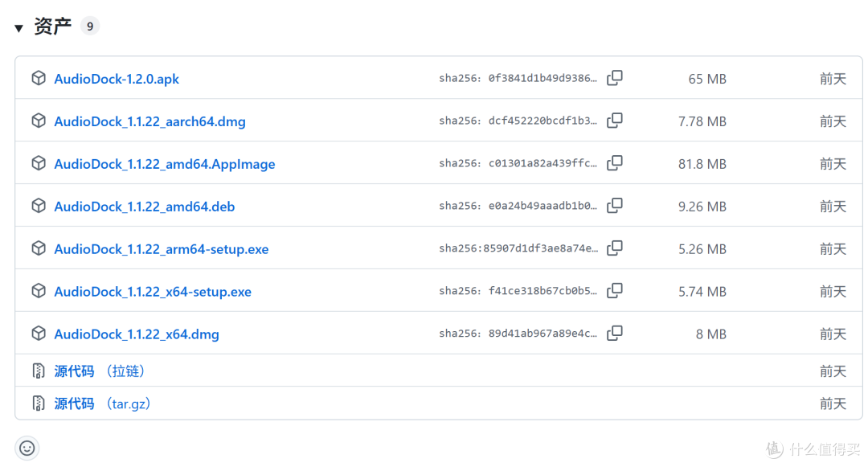868x467 pixels.
Task: Download AudioDock_1.1.22_amd64.AppImage
Action: 165,164
